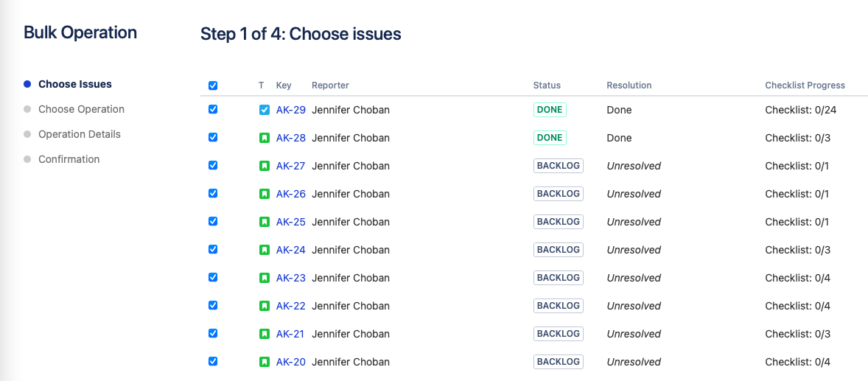The image size is (868, 381).
Task: Click the task type icon for AK-29
Action: pos(265,110)
